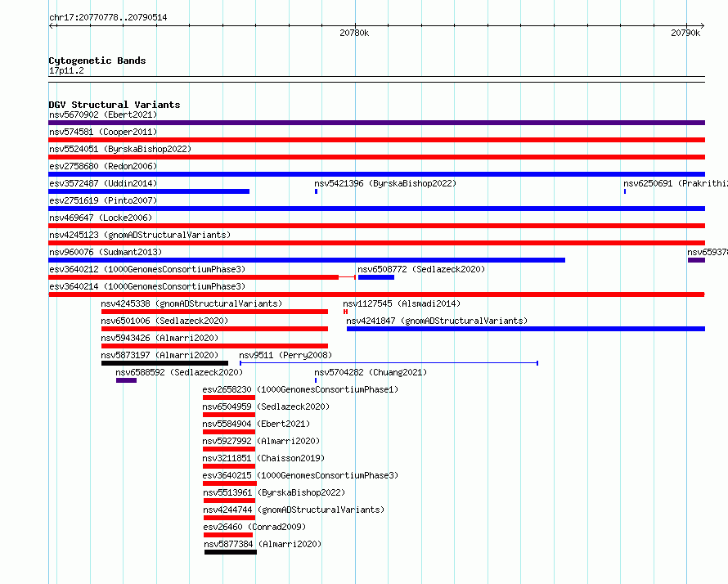The width and height of the screenshot is (728, 584).
Task: Click the red bar under esv2658230
Action: point(229,398)
